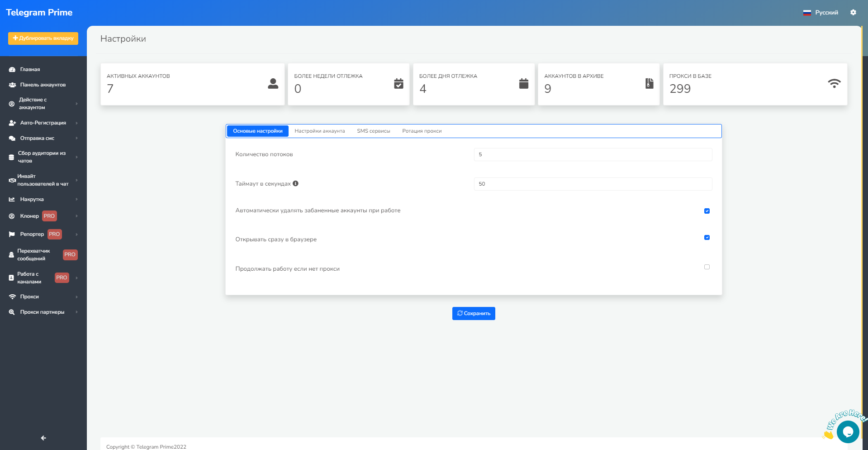Open the Ротация прокси tab
The height and width of the screenshot is (450, 868).
[x=422, y=131]
